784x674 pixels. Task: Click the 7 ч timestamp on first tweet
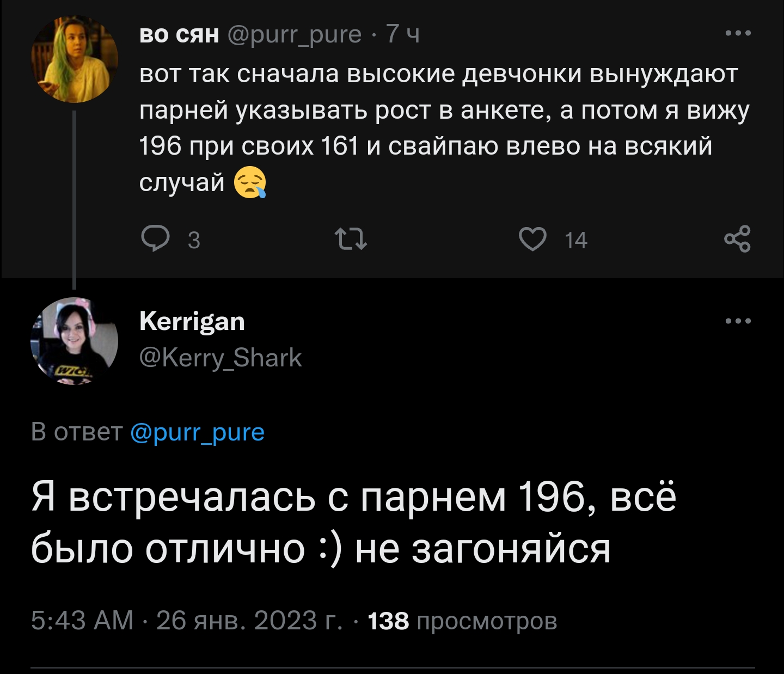click(x=403, y=34)
